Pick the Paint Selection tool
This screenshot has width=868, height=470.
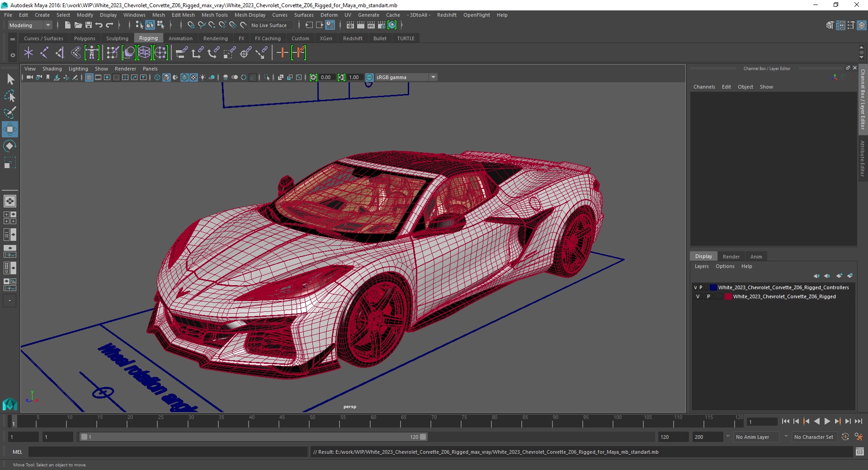coord(10,113)
